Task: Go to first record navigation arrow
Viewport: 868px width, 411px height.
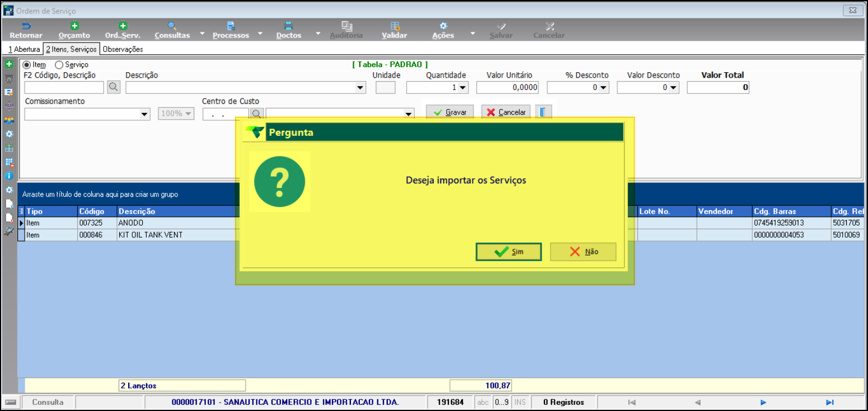Action: click(632, 402)
